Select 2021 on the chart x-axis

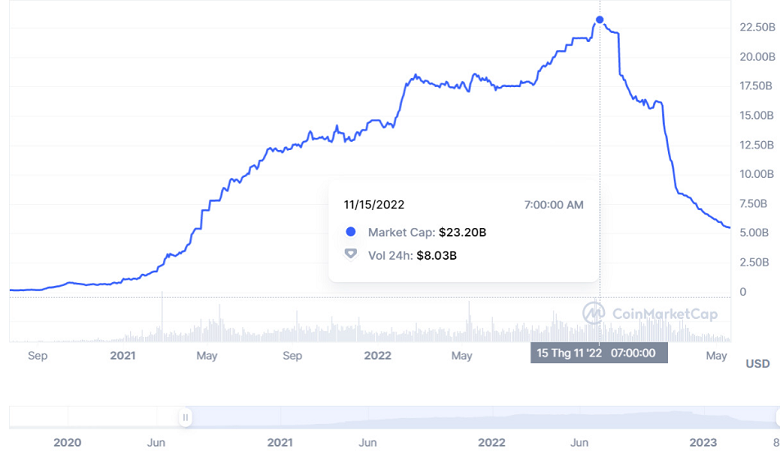pyautogui.click(x=123, y=355)
